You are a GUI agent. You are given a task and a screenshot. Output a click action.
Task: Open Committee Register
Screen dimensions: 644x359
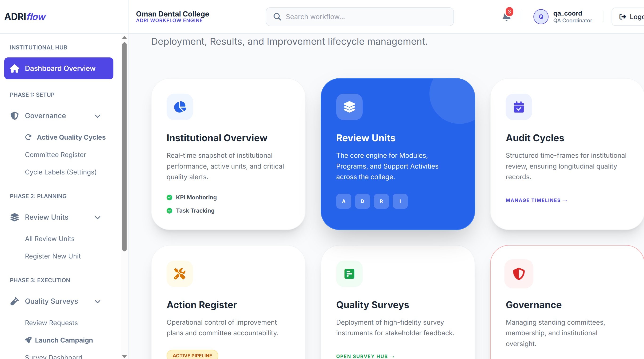[55, 155]
